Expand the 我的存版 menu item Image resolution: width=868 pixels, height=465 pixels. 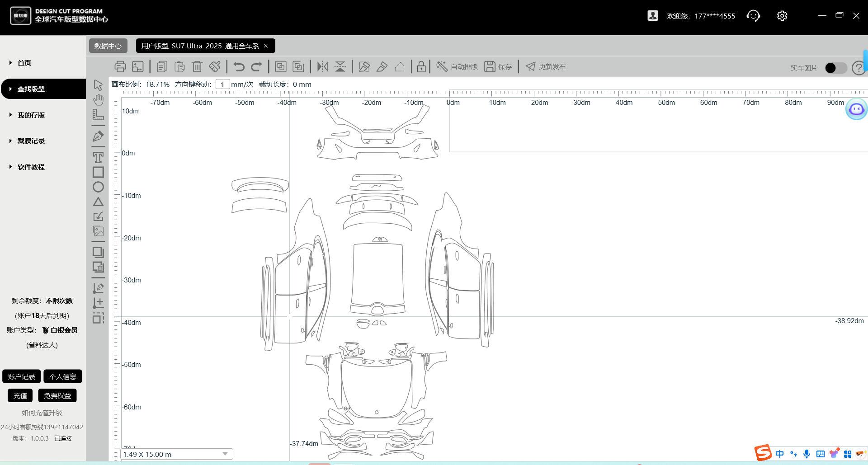31,115
